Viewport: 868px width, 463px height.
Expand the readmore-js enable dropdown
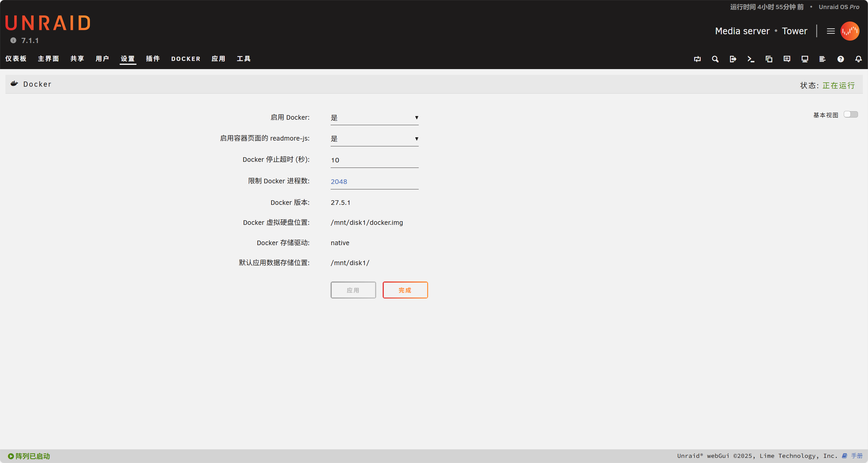click(x=374, y=138)
